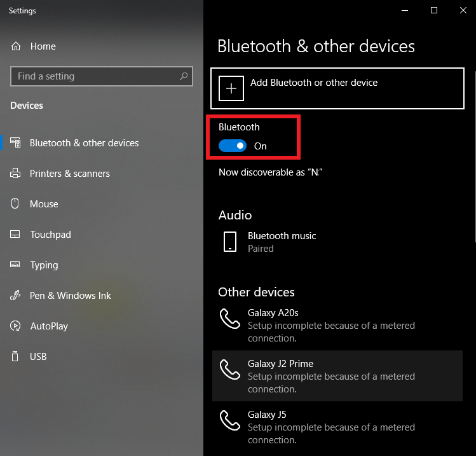Click the Devices category heading

click(27, 106)
